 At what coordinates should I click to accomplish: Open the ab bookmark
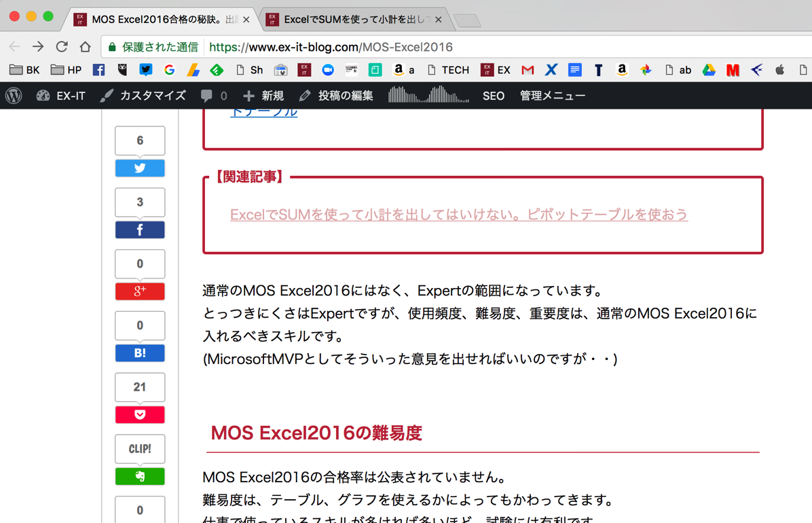678,70
